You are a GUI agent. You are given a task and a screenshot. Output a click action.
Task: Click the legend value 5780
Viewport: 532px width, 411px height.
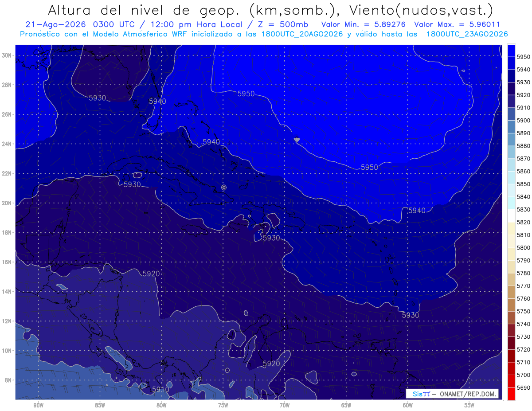click(523, 273)
